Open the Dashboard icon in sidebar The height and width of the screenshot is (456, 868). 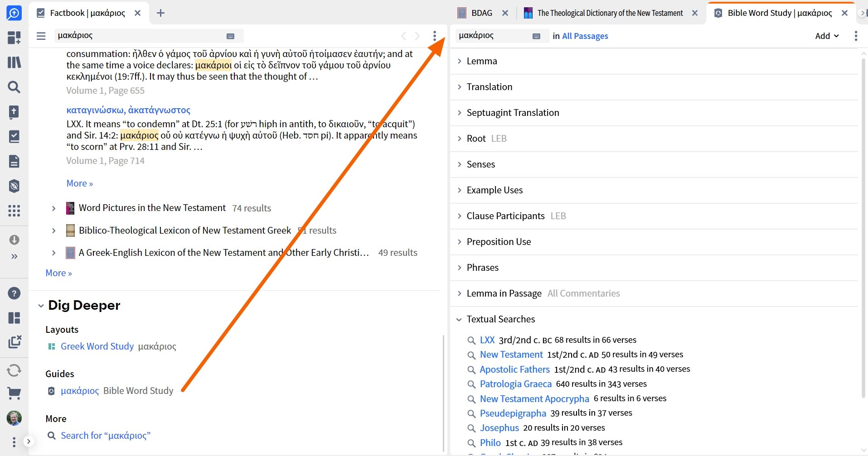14,38
